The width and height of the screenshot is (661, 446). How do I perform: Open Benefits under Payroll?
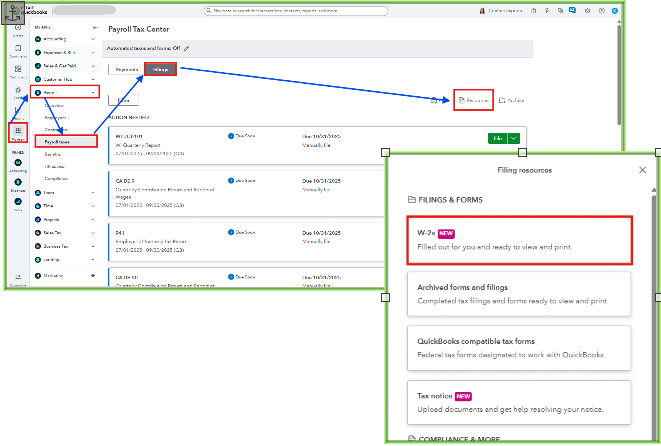(53, 154)
